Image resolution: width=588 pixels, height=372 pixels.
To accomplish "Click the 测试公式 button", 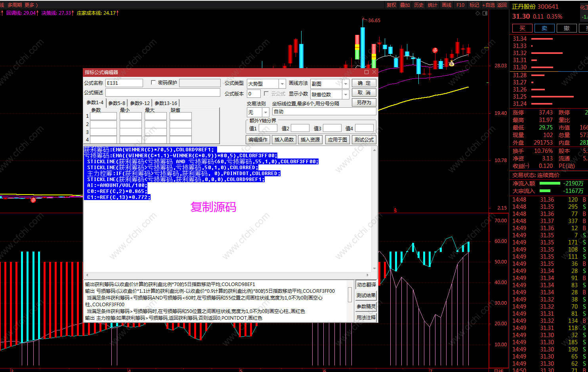I will pyautogui.click(x=364, y=139).
